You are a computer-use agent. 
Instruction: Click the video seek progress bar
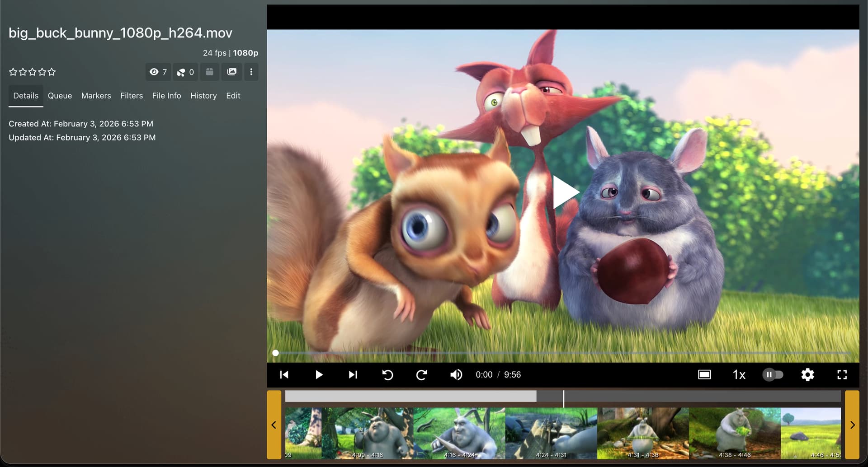click(562, 353)
